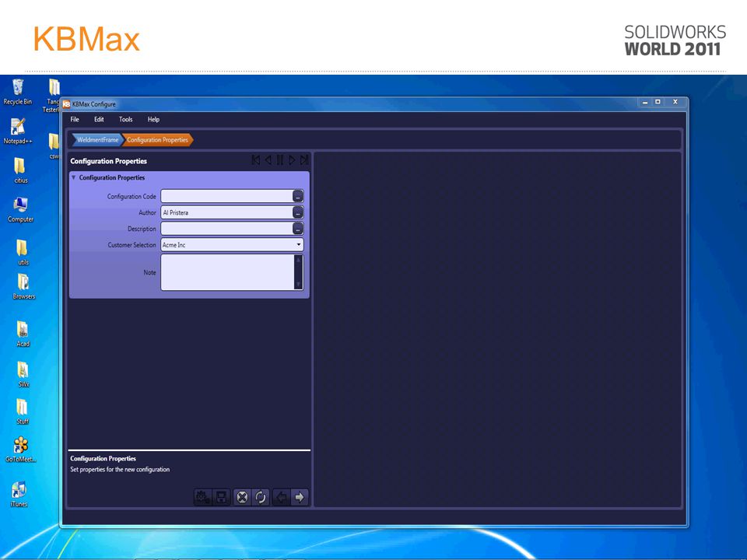The image size is (747, 560).
Task: Open the utils desktop folder
Action: pos(23,252)
